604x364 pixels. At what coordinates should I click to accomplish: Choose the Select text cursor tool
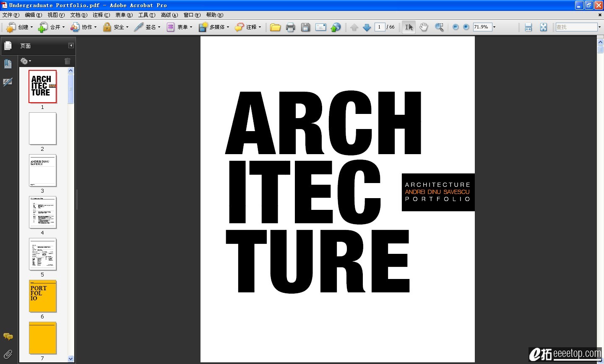[409, 27]
